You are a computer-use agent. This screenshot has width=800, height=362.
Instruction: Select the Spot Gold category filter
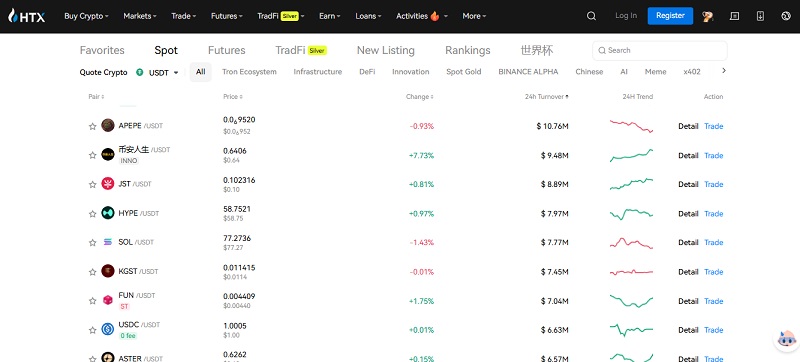pyautogui.click(x=464, y=72)
